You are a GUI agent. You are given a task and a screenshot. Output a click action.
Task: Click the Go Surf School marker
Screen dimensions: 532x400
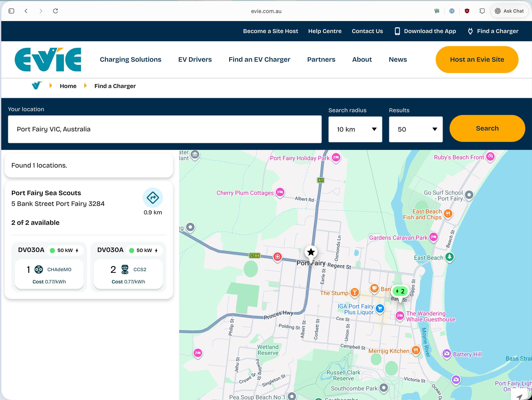[x=469, y=195]
